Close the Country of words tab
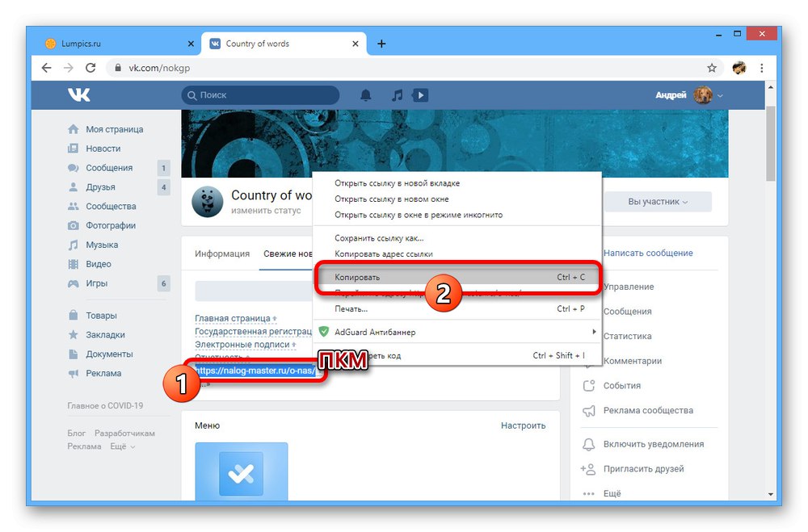 355,44
